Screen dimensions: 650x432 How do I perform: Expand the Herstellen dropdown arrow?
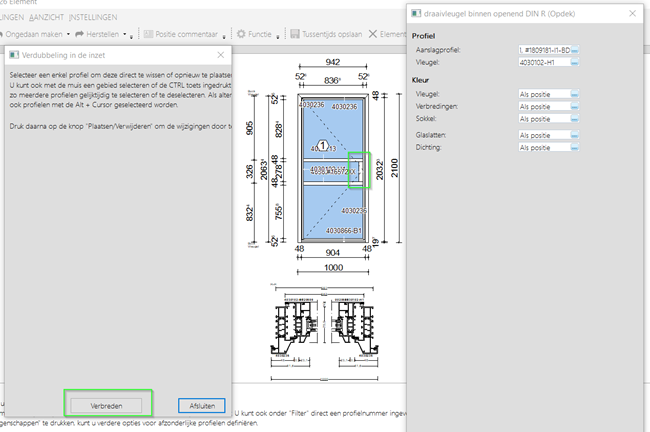[124, 34]
